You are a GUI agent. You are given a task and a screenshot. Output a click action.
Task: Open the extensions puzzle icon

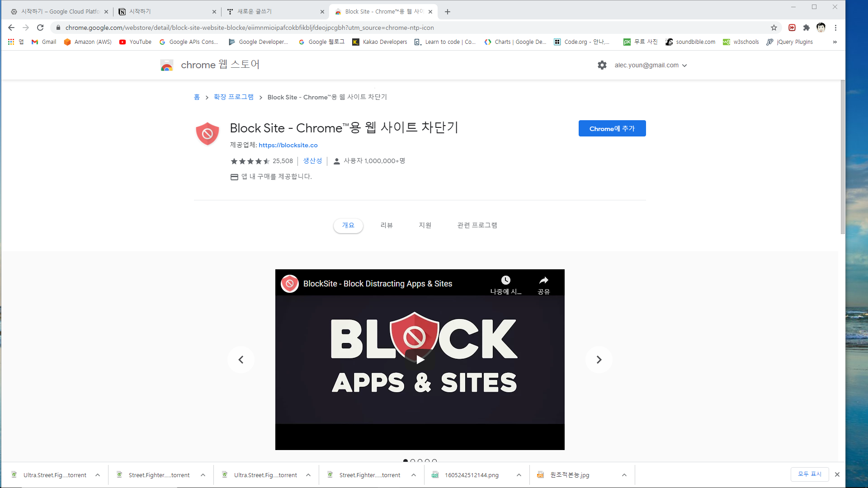(806, 28)
